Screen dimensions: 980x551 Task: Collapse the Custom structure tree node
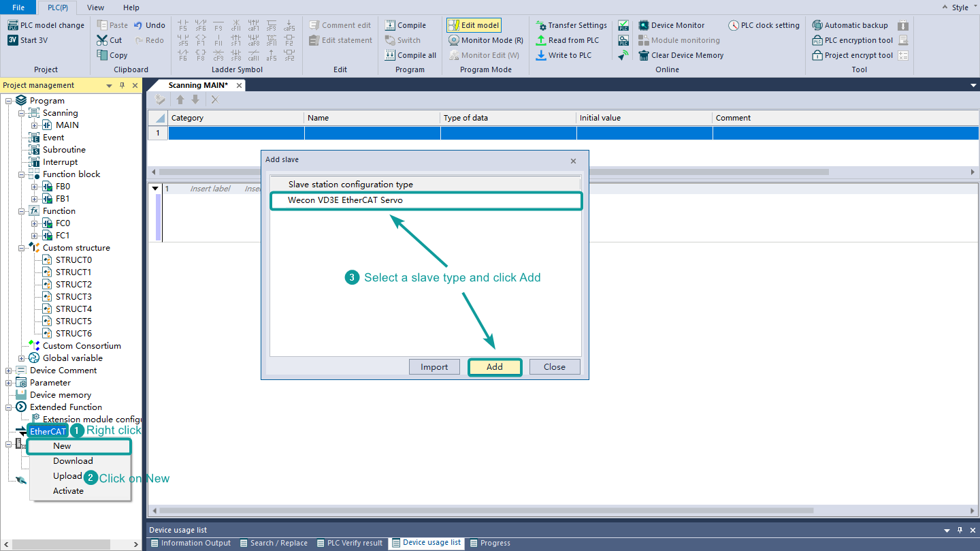click(x=22, y=248)
